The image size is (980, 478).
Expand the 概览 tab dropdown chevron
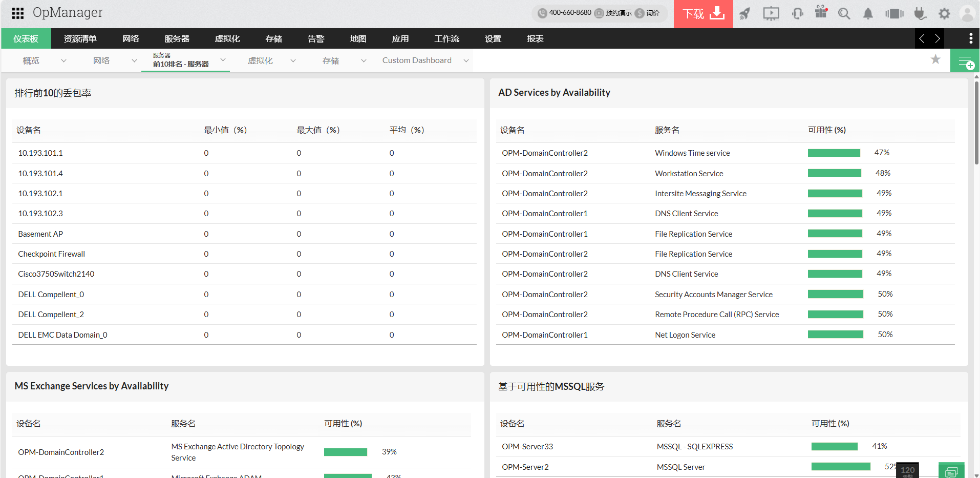[63, 60]
